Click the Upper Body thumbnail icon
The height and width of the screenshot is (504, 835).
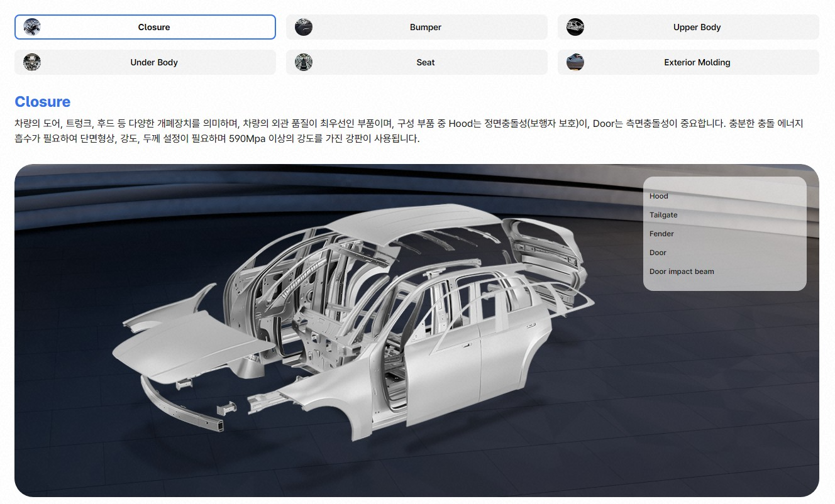click(575, 27)
